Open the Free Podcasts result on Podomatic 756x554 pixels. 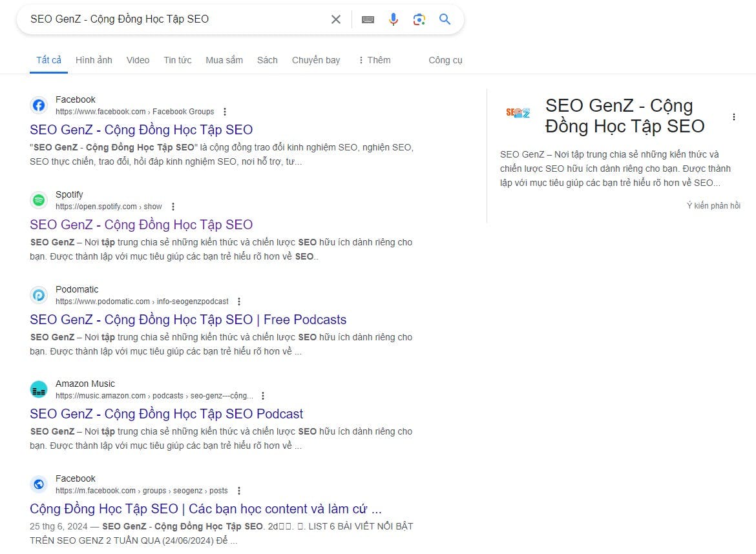187,319
